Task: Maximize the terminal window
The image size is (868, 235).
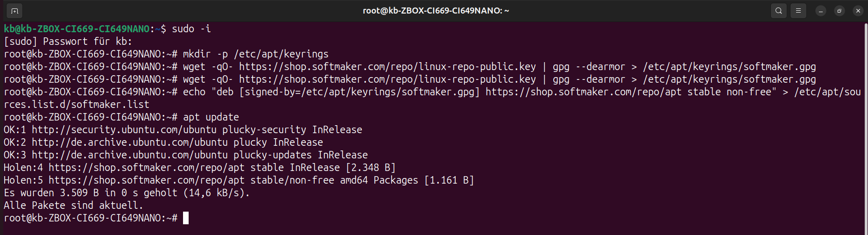Action: 840,11
